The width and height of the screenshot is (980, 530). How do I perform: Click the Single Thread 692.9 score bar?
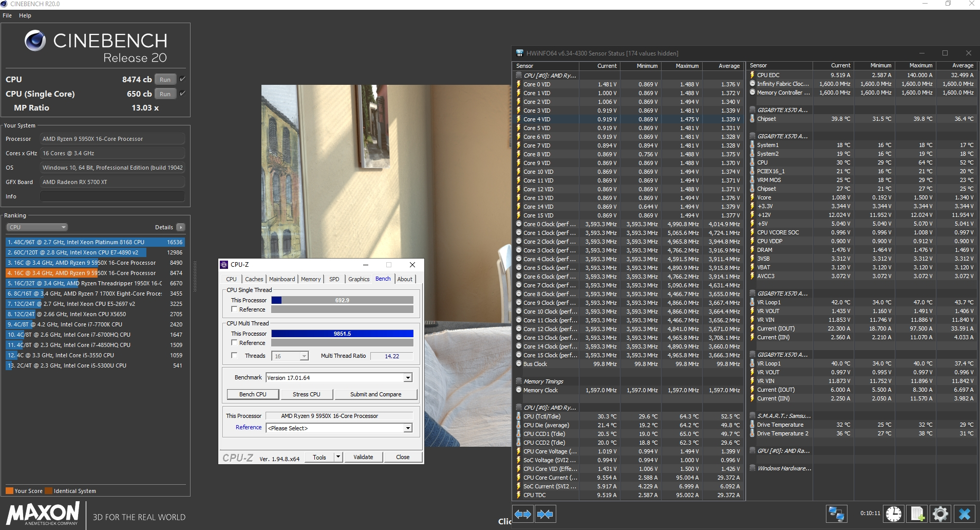[x=343, y=300]
